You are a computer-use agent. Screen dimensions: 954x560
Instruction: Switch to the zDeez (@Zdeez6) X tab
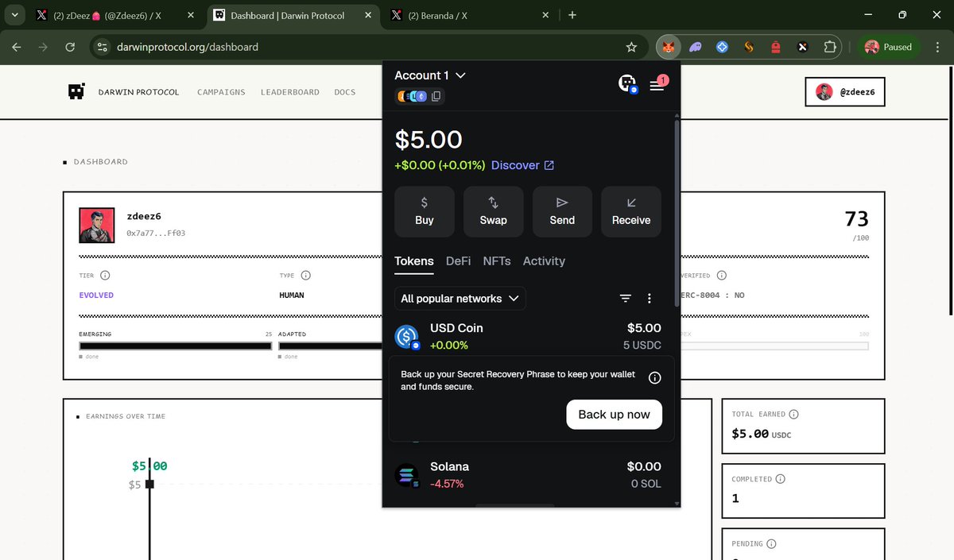[115, 14]
